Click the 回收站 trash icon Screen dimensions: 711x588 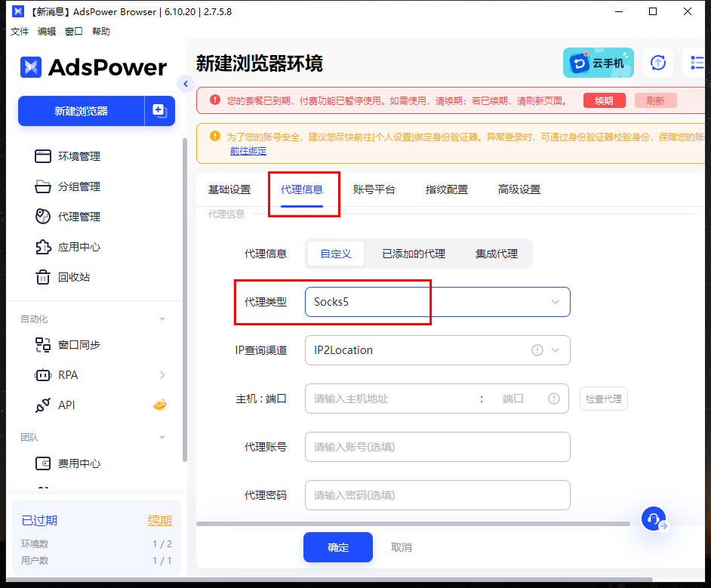click(x=43, y=277)
